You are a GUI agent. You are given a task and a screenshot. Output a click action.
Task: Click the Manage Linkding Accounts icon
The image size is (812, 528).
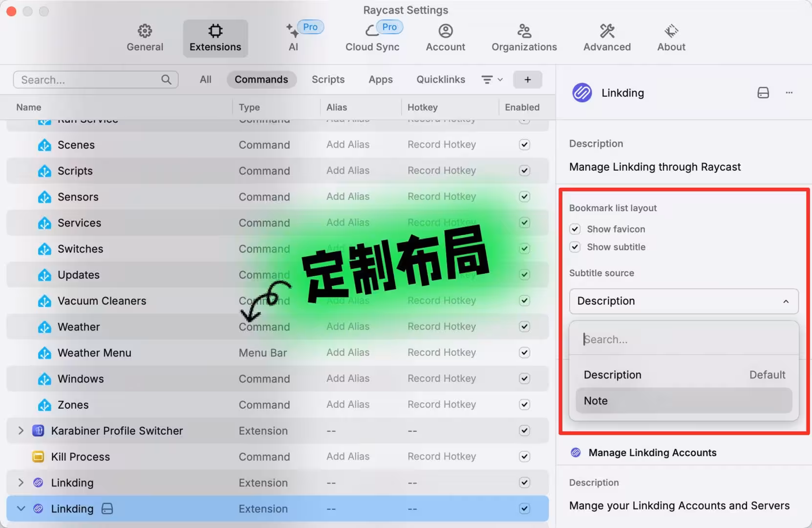pyautogui.click(x=576, y=453)
